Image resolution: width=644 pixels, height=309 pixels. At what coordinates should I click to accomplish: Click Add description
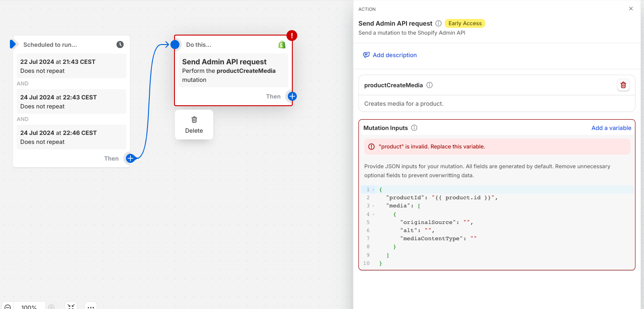[390, 55]
